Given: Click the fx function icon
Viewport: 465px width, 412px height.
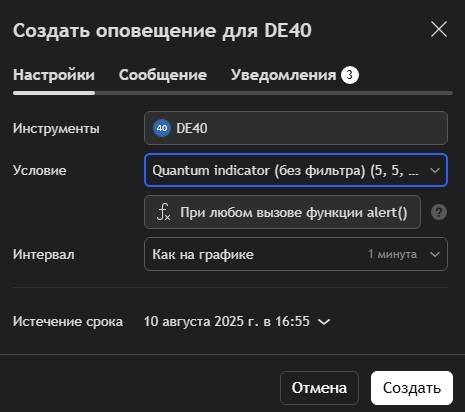Looking at the screenshot, I should click(x=164, y=212).
